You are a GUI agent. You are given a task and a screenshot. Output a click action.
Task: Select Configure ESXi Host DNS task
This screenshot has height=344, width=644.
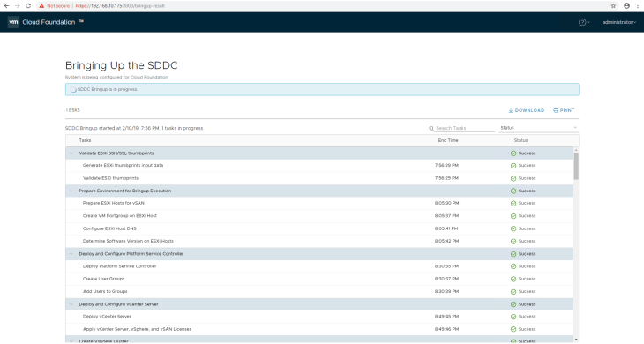pyautogui.click(x=109, y=228)
